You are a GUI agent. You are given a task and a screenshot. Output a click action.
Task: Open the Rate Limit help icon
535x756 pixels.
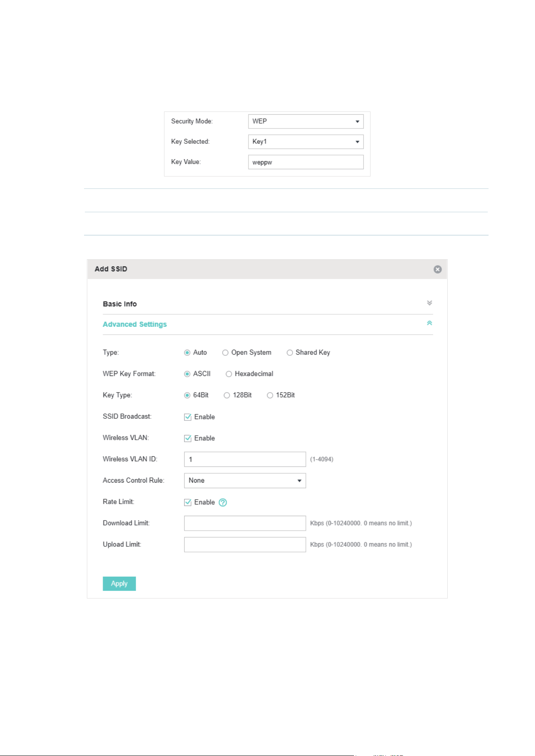click(223, 502)
